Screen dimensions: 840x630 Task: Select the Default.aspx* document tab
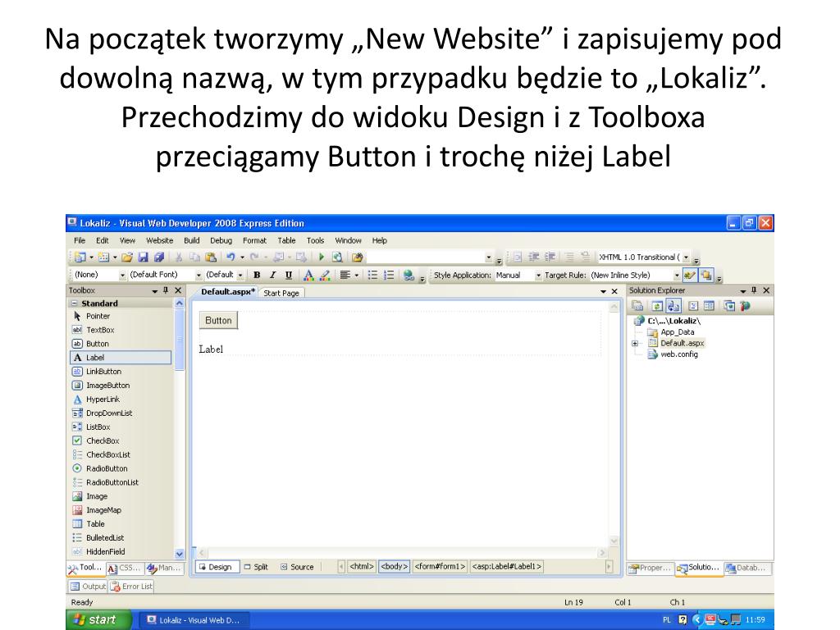(228, 292)
